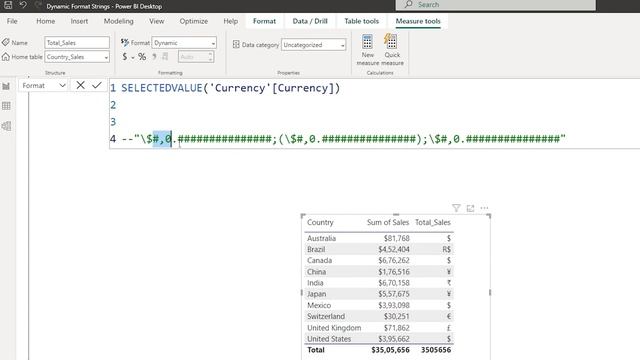The width and height of the screenshot is (640, 360).
Task: Select the Canada row
Action: pyautogui.click(x=379, y=260)
